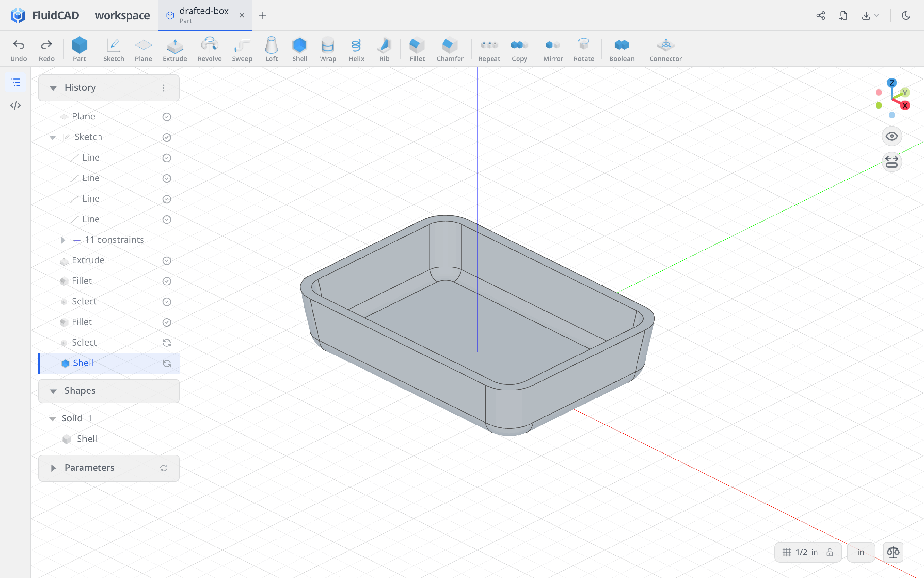Switch to the drafted-box tab
Image resolution: width=924 pixels, height=578 pixels.
(205, 15)
